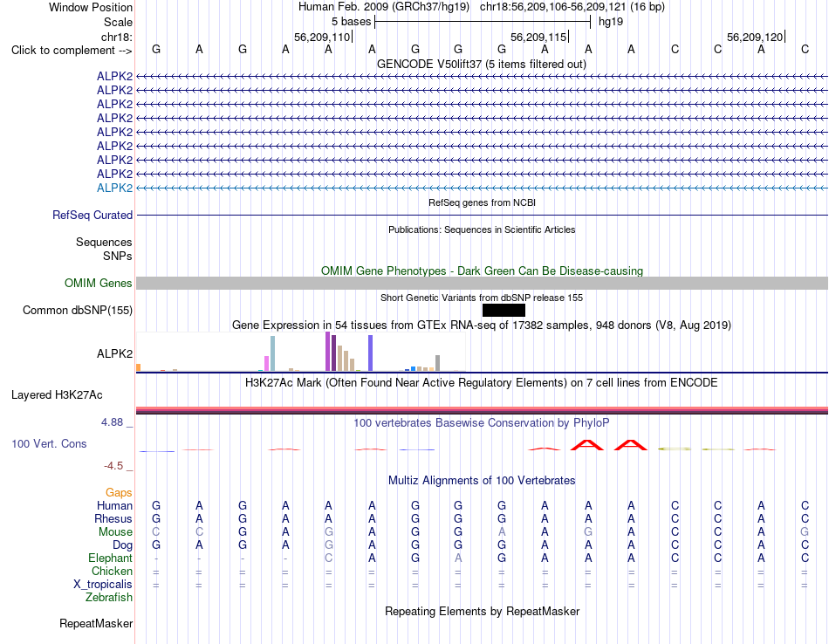Click the Chicken species label
This screenshot has width=829, height=644.
(x=112, y=572)
